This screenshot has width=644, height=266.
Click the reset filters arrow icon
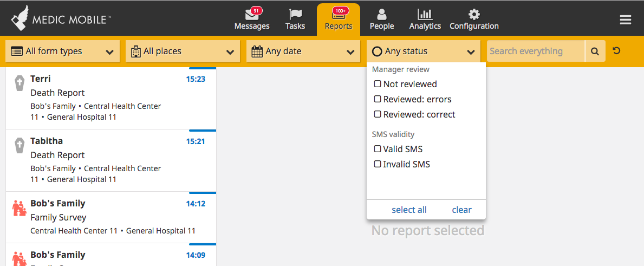616,51
